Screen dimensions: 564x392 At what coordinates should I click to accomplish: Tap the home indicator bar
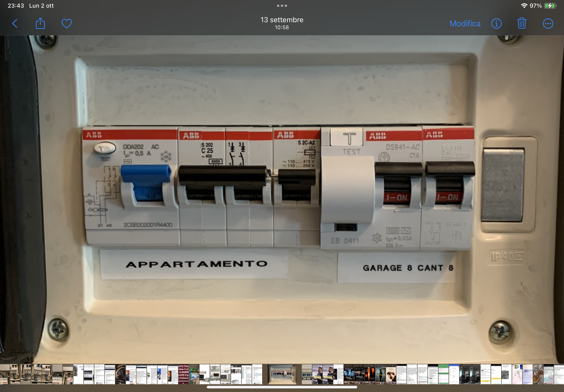(282, 387)
